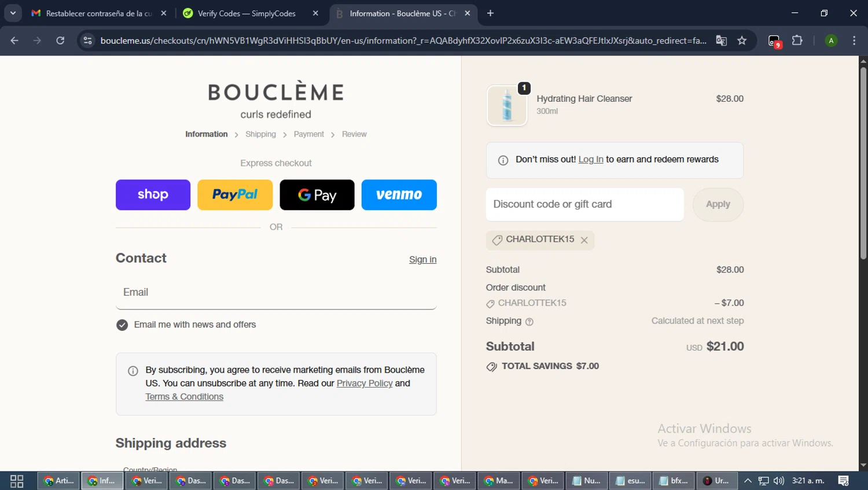
Task: View site information icon in address bar
Action: point(87,40)
